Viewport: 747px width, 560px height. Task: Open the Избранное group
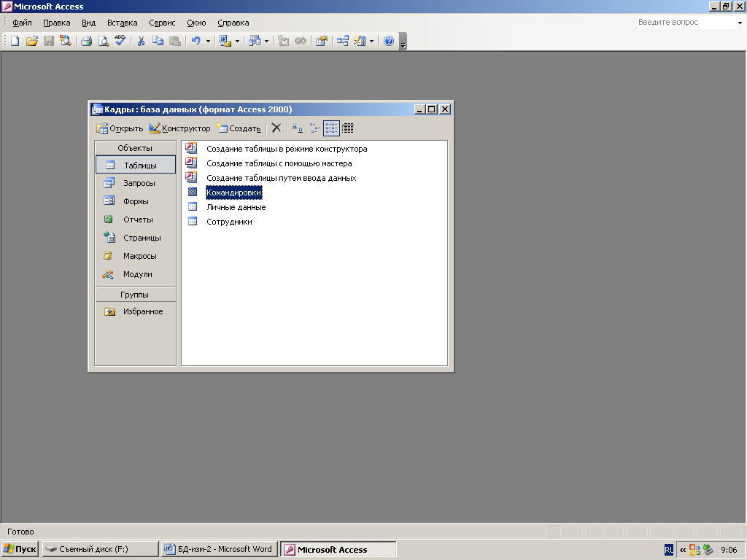click(x=136, y=311)
